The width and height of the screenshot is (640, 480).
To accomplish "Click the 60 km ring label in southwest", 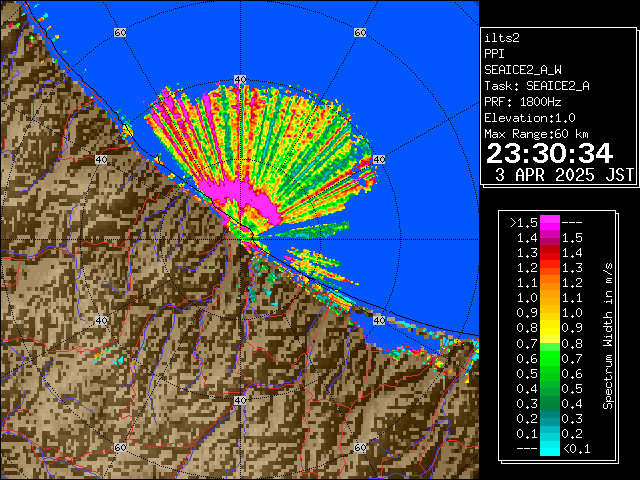I will tap(120, 447).
